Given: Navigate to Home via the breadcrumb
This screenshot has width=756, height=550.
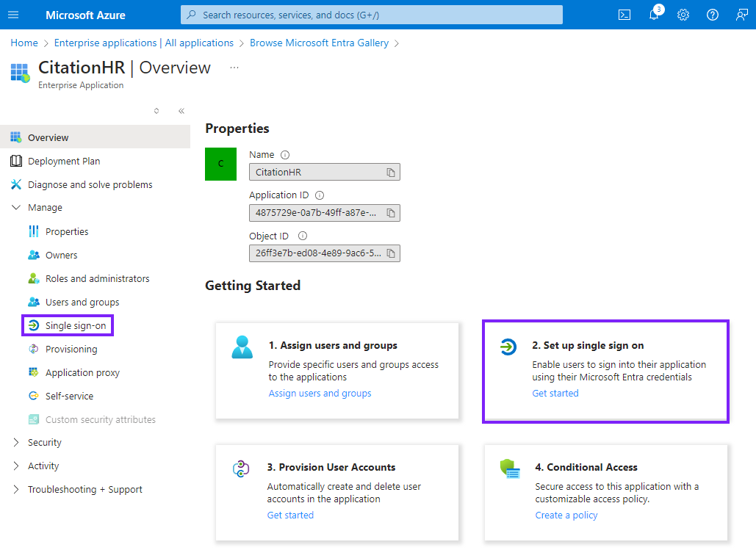Looking at the screenshot, I should (x=24, y=43).
